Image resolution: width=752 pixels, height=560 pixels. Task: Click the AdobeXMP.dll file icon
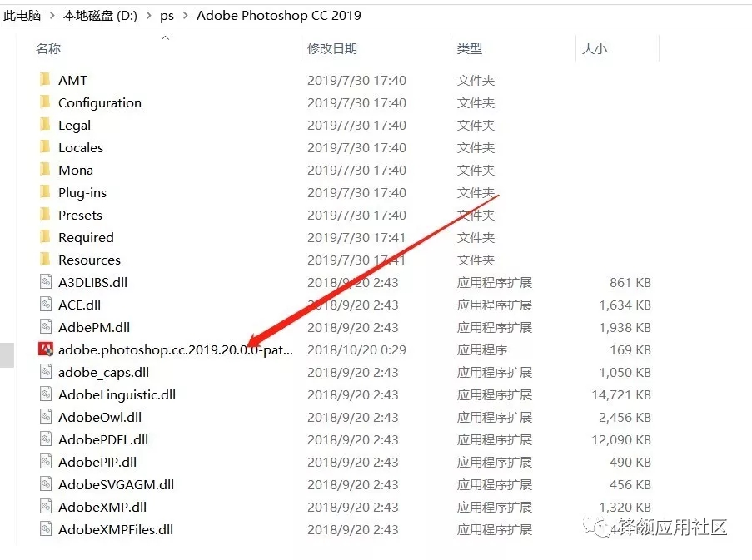pos(46,507)
